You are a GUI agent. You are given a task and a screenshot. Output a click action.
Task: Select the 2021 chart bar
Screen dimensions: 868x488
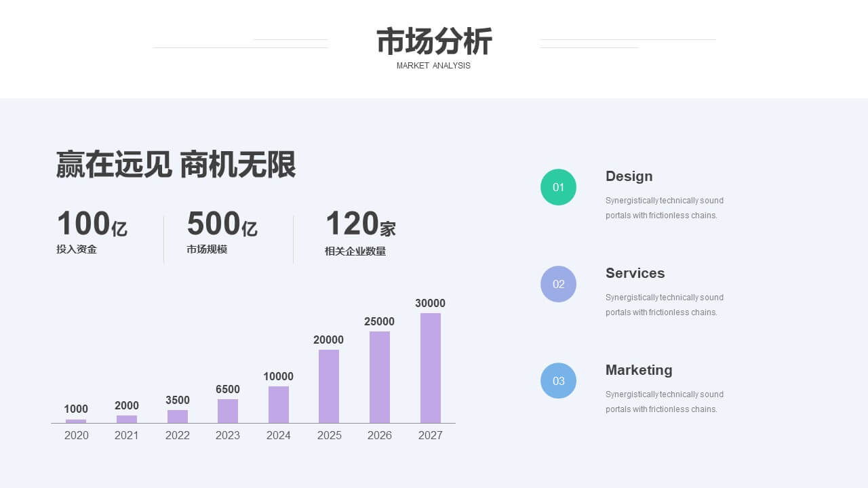[x=127, y=419]
